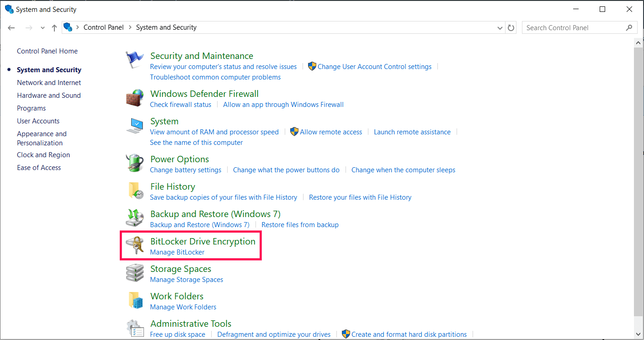Open the Programs category
This screenshot has width=644, height=340.
(x=32, y=108)
